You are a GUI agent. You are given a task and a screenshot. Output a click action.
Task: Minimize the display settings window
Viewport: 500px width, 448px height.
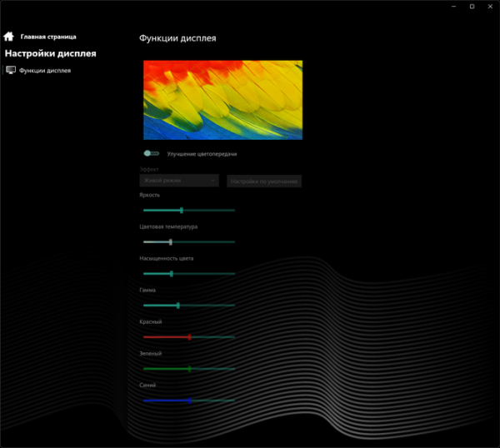(454, 7)
